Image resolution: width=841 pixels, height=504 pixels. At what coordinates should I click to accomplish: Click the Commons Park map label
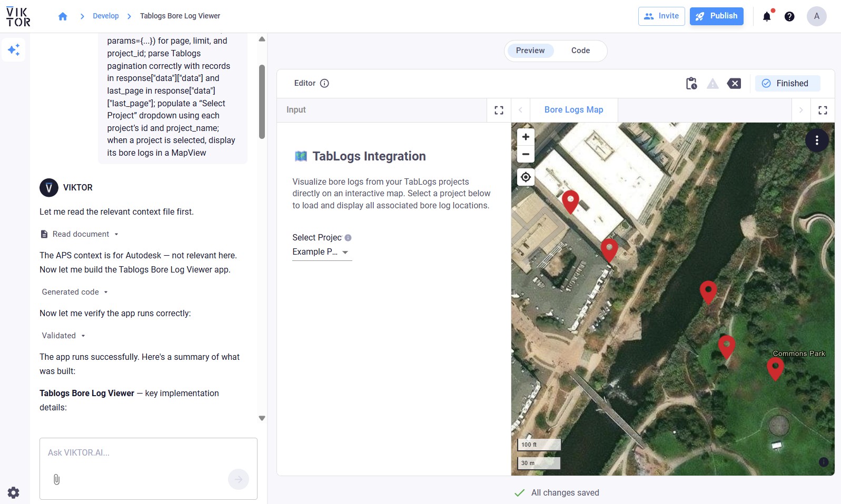click(x=799, y=354)
